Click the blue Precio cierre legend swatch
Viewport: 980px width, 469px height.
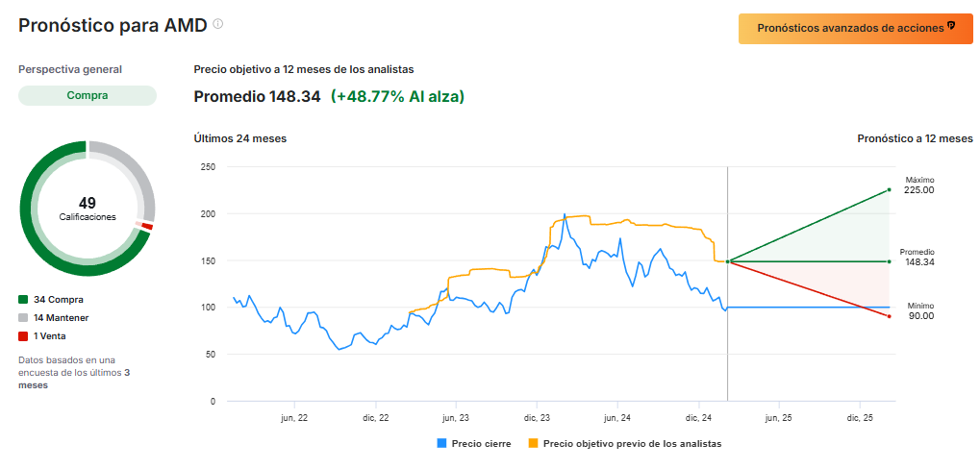(x=441, y=443)
